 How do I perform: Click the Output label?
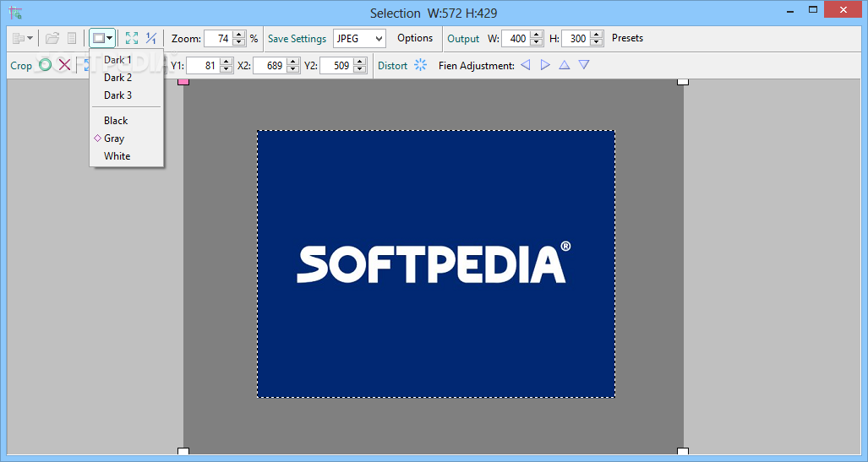463,39
